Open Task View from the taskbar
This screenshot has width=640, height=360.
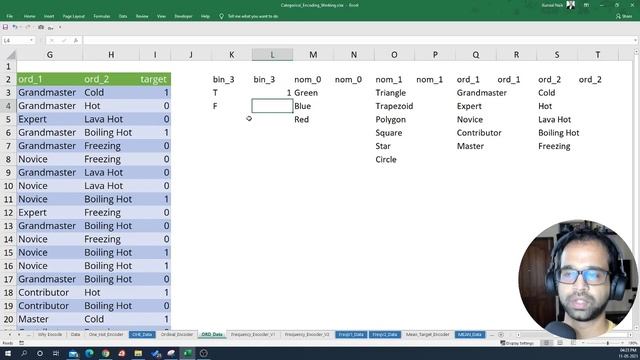[56, 353]
